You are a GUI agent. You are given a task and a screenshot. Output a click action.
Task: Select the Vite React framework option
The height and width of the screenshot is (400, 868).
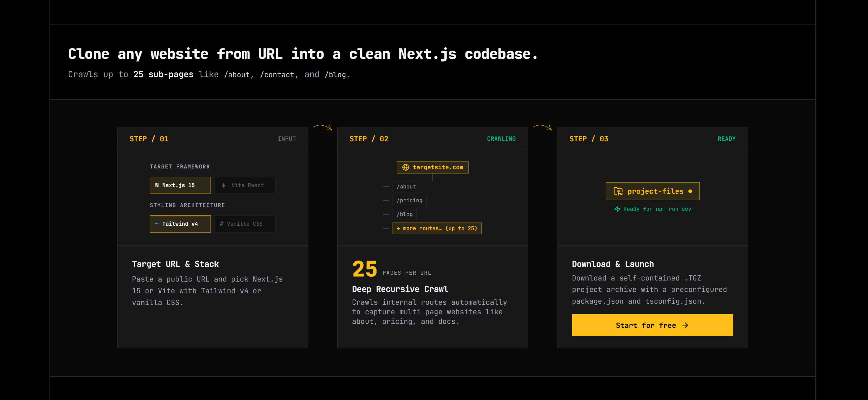tap(245, 185)
